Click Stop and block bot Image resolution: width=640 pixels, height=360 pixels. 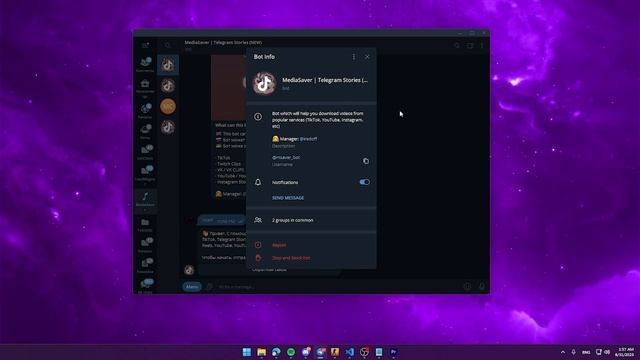(291, 258)
